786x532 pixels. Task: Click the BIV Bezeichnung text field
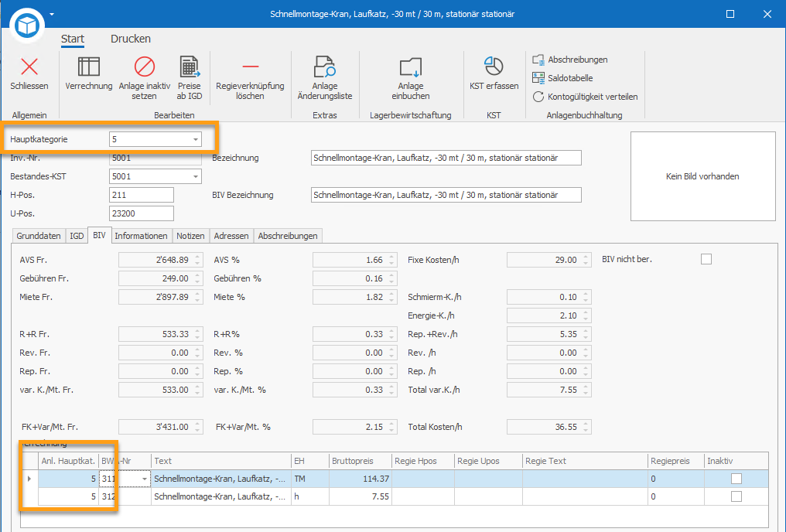click(x=446, y=195)
